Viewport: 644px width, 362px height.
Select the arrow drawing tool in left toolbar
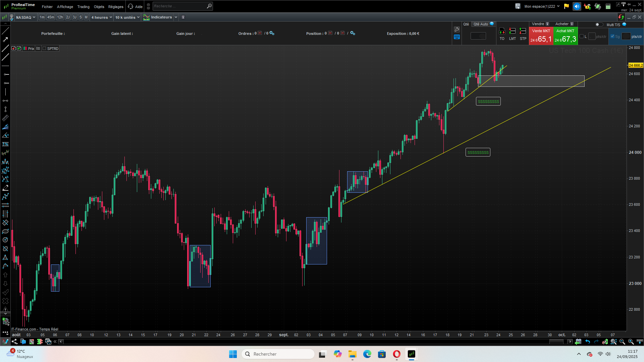[x=5, y=40]
